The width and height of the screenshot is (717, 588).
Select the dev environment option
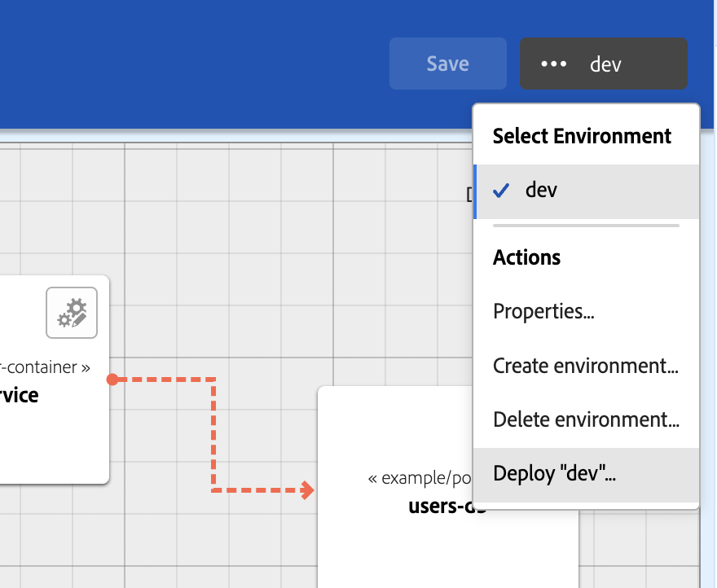[586, 191]
